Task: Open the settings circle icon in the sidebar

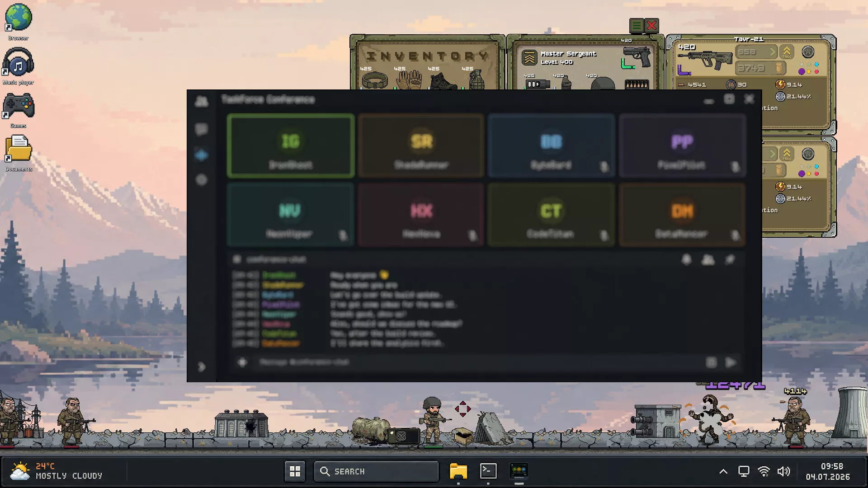Action: point(202,180)
